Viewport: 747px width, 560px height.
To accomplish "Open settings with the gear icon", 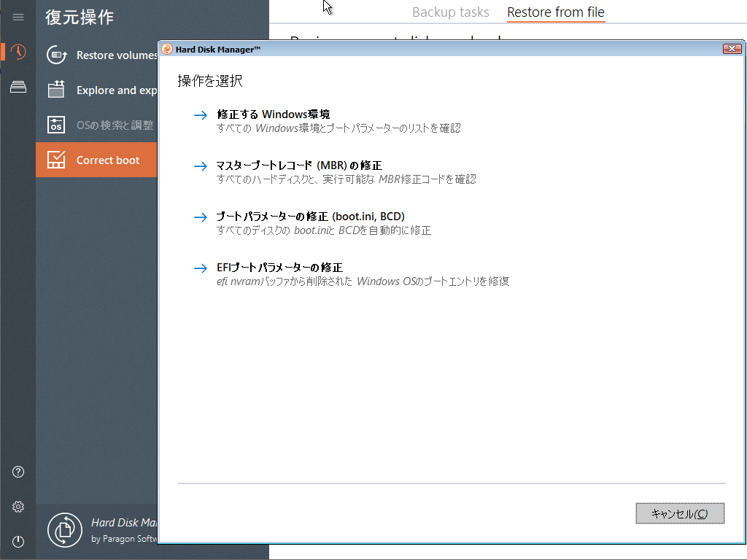I will coord(18,506).
